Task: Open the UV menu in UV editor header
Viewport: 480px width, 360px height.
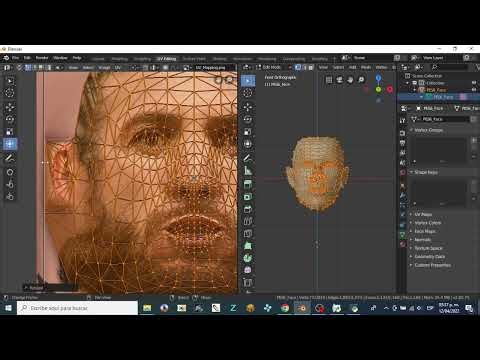Action: [118, 68]
